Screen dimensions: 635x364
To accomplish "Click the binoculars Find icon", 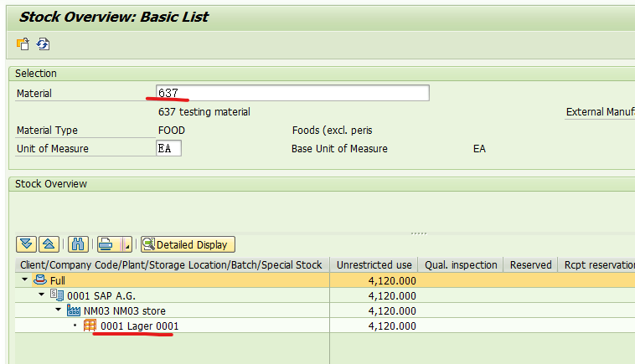I will pyautogui.click(x=78, y=244).
